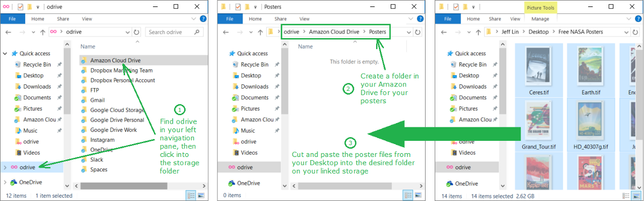The width and height of the screenshot is (644, 201).
Task: Expand ribbon in odrive window
Action: [194, 19]
